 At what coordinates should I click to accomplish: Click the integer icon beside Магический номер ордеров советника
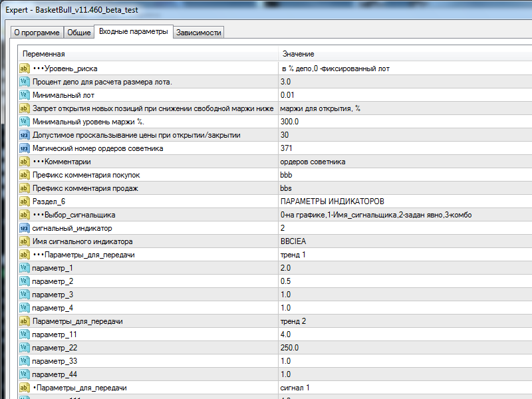coord(24,148)
